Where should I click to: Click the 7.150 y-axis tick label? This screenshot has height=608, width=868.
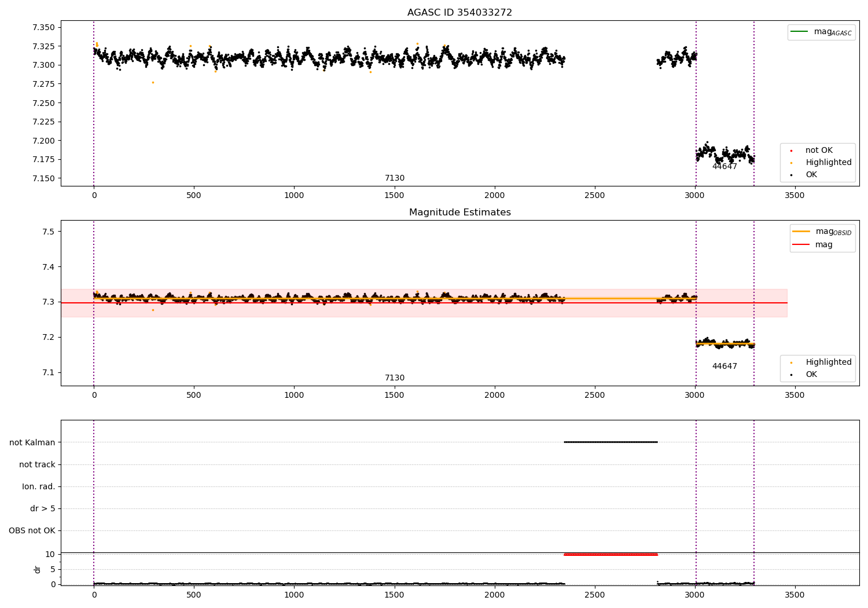[x=43, y=178]
